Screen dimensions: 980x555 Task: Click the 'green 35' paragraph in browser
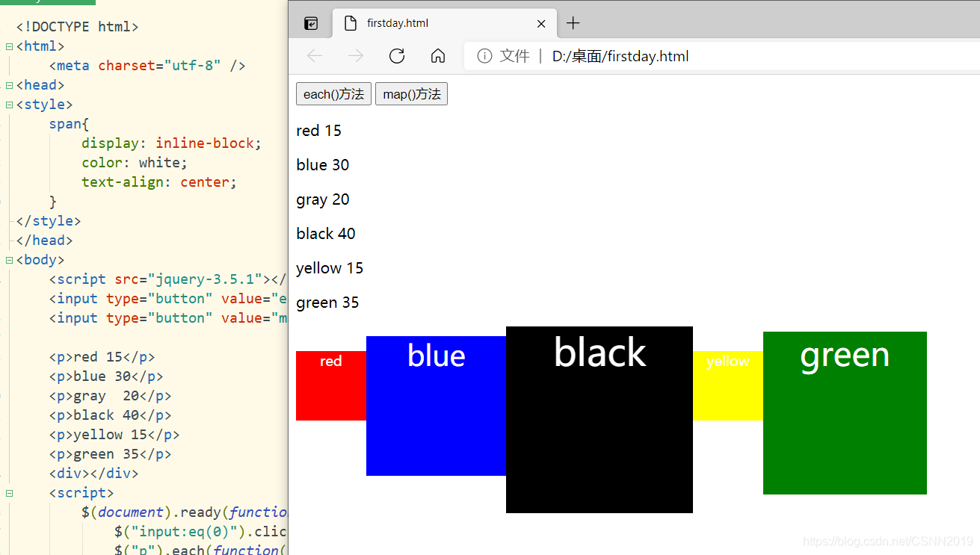click(327, 303)
